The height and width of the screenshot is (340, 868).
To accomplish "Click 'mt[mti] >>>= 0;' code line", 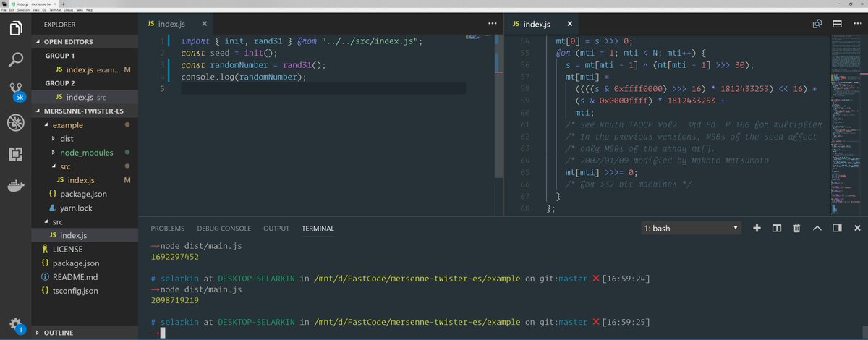I will click(600, 172).
